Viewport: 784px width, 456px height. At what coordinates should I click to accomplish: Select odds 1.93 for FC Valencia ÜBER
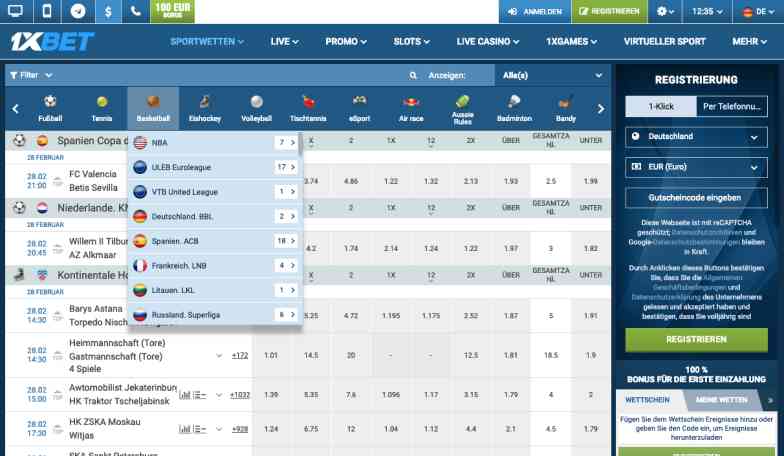point(510,181)
